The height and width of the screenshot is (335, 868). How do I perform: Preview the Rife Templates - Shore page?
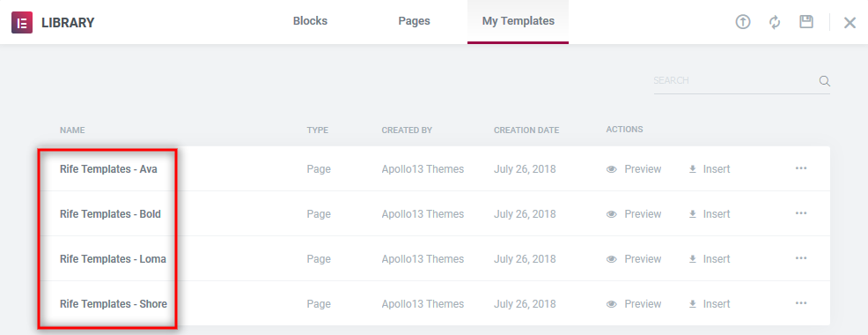click(634, 304)
